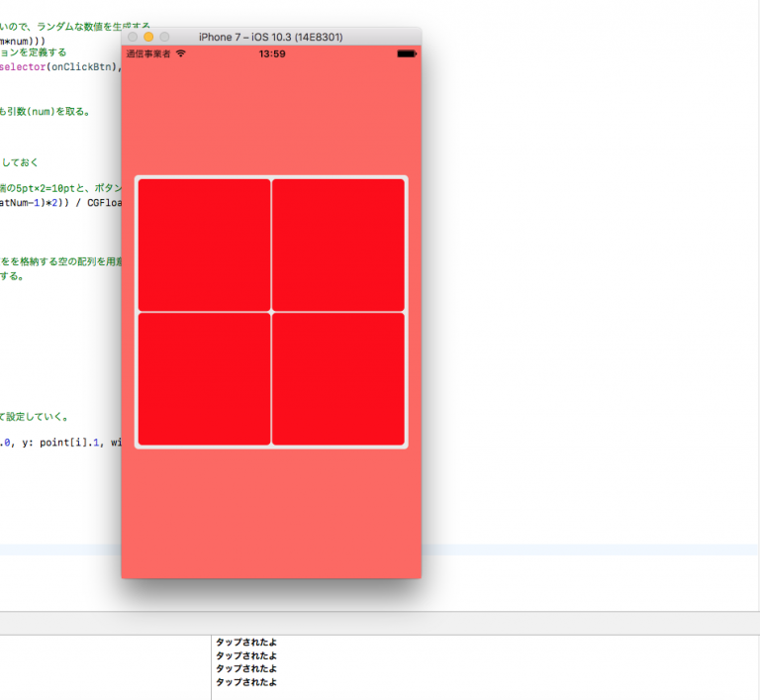
Task: Tap the bottom-left red button in simulator
Action: click(204, 379)
